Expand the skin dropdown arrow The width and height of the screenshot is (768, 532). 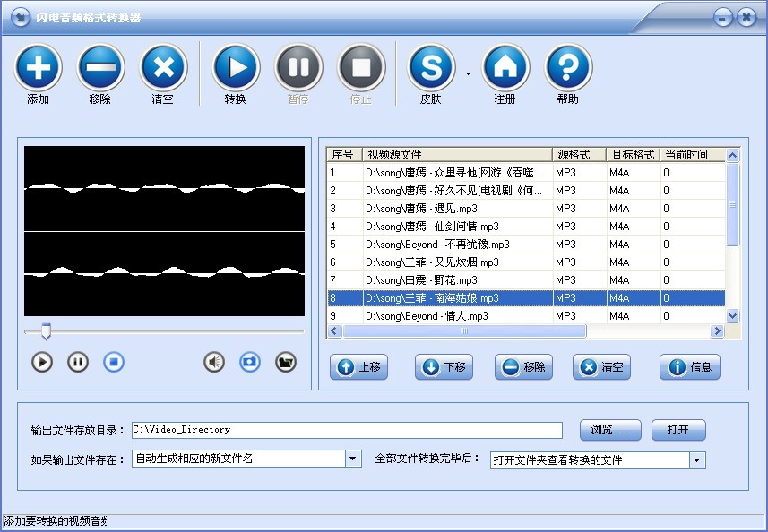click(468, 73)
